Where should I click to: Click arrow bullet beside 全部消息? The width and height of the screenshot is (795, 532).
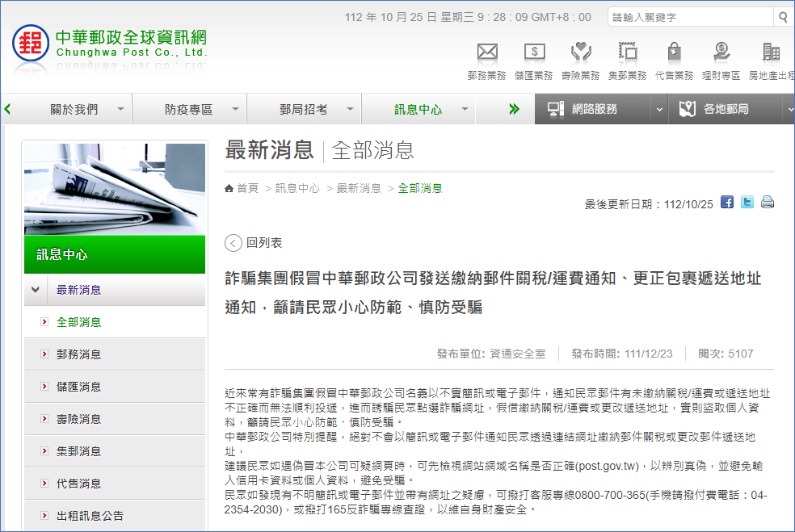[44, 322]
